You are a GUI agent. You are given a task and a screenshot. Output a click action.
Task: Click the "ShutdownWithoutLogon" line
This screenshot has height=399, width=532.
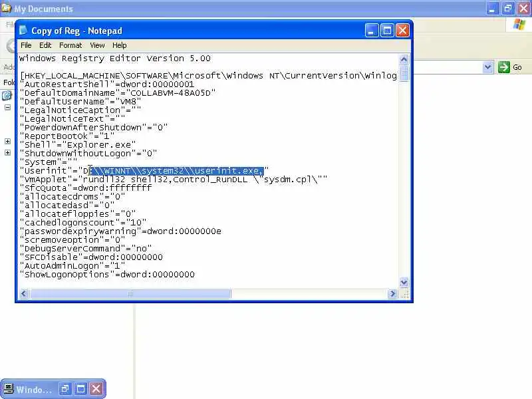[x=88, y=154]
